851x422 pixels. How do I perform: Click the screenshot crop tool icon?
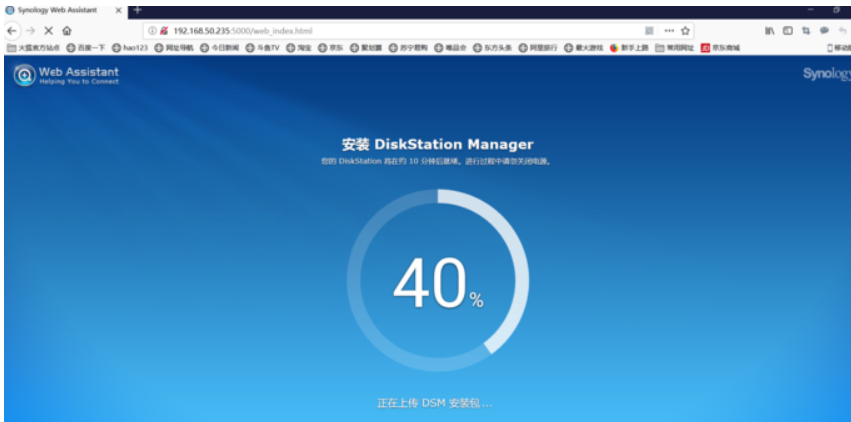point(806,31)
